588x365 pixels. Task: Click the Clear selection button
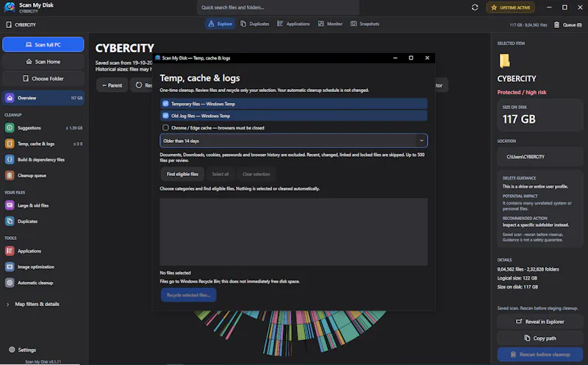pos(256,174)
